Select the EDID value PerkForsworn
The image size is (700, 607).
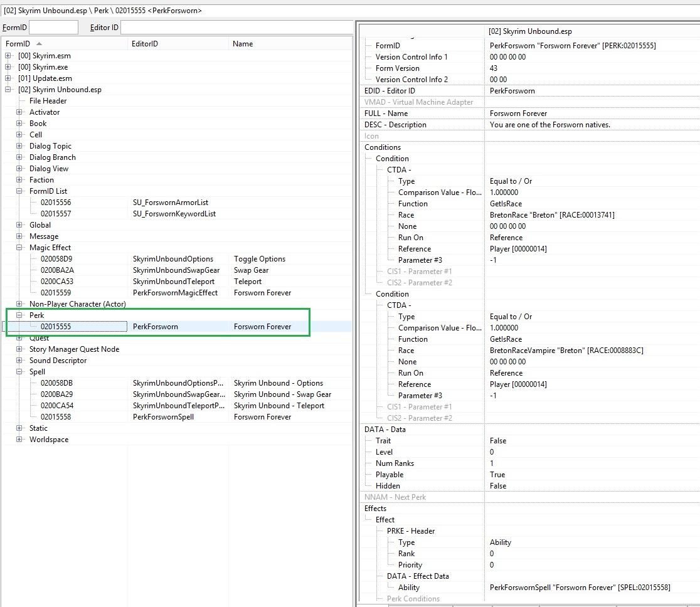[x=512, y=90]
